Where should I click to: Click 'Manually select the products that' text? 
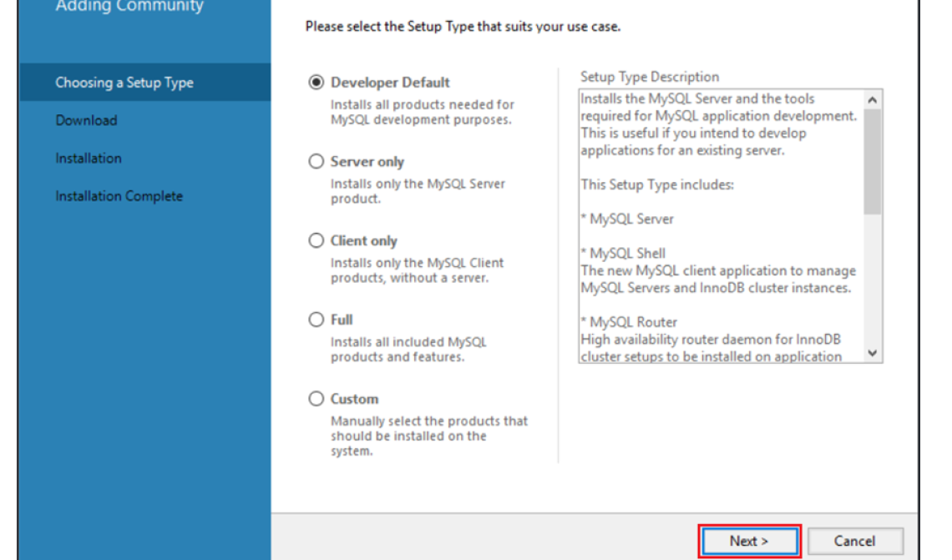[x=429, y=421]
